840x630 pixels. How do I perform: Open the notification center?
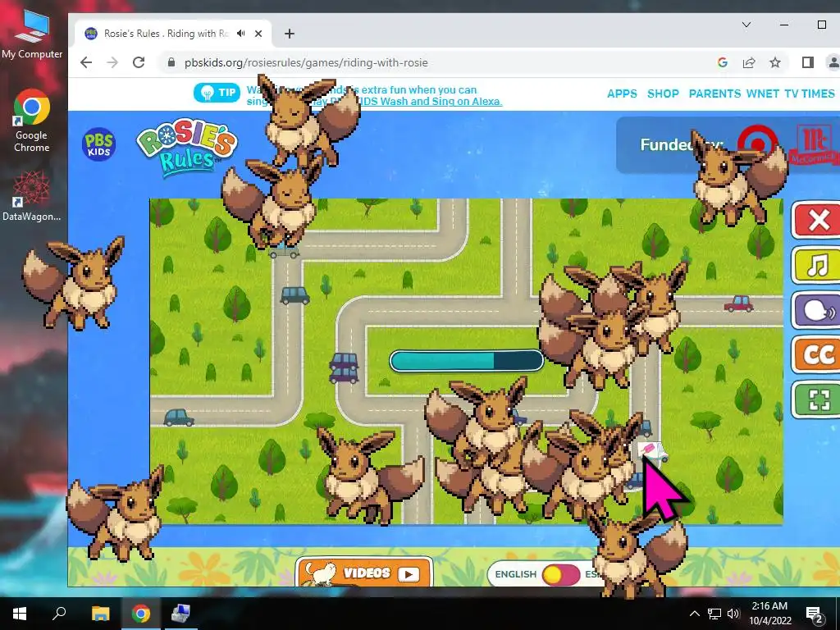[x=815, y=614]
